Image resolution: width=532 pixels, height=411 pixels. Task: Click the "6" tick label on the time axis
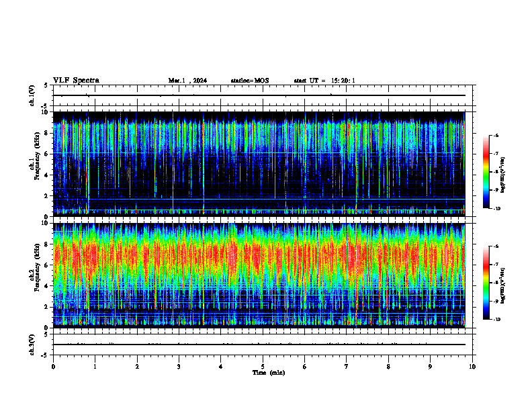(305, 367)
